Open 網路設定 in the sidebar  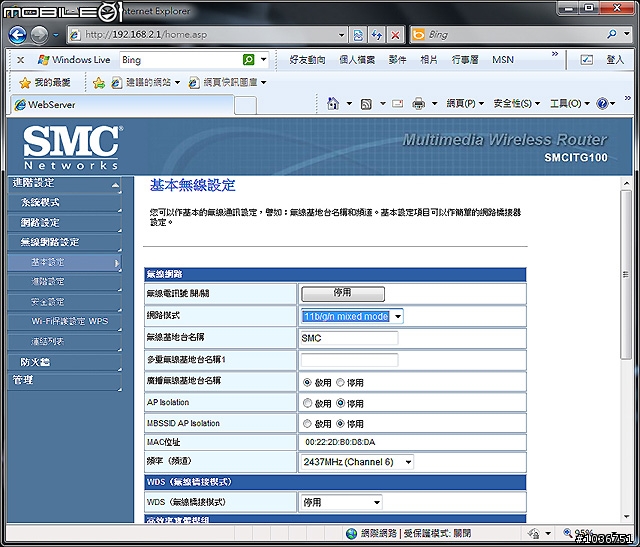(x=64, y=222)
